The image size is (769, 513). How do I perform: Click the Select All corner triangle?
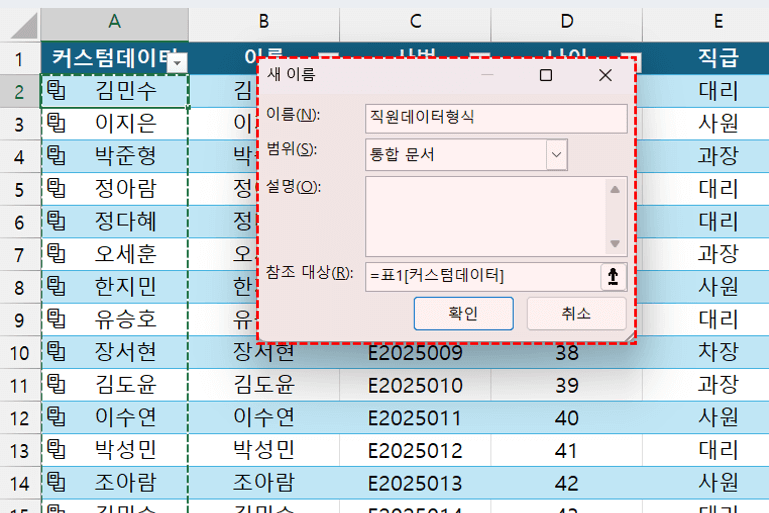(25, 26)
